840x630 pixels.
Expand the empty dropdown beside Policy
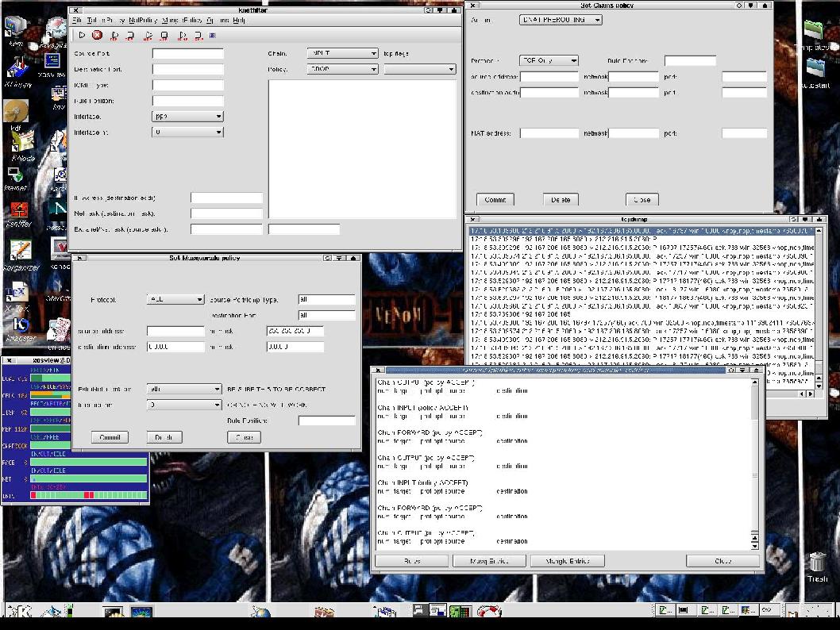(420, 69)
